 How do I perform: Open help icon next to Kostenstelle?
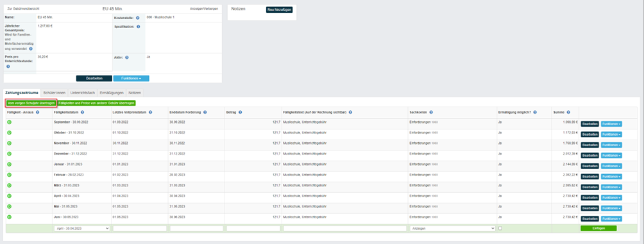tap(138, 18)
